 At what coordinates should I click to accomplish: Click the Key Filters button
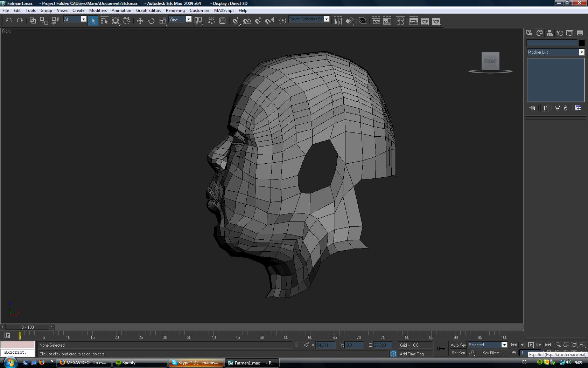[492, 353]
